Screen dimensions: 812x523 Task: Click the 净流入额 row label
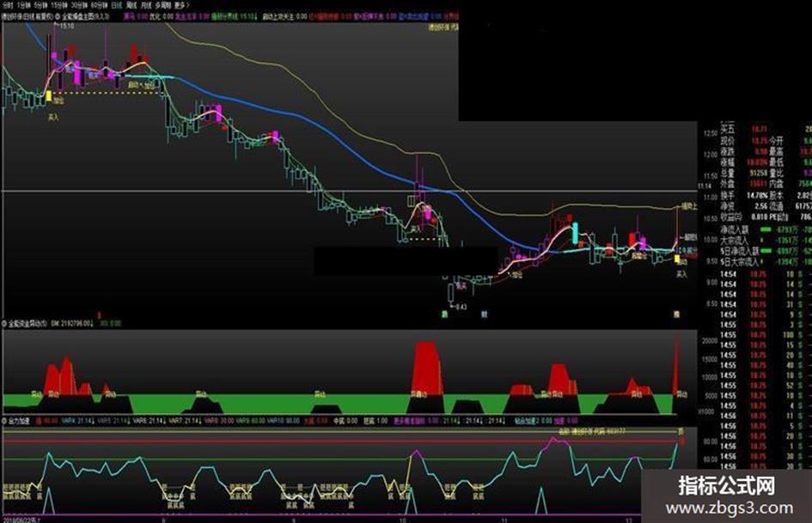(x=735, y=229)
